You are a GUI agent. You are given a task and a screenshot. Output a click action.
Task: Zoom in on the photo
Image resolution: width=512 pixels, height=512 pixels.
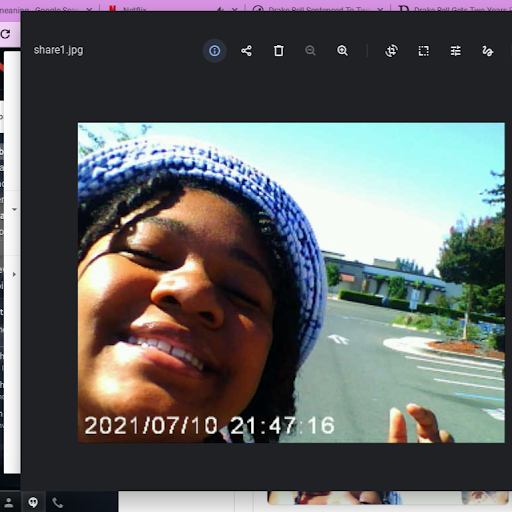(342, 51)
